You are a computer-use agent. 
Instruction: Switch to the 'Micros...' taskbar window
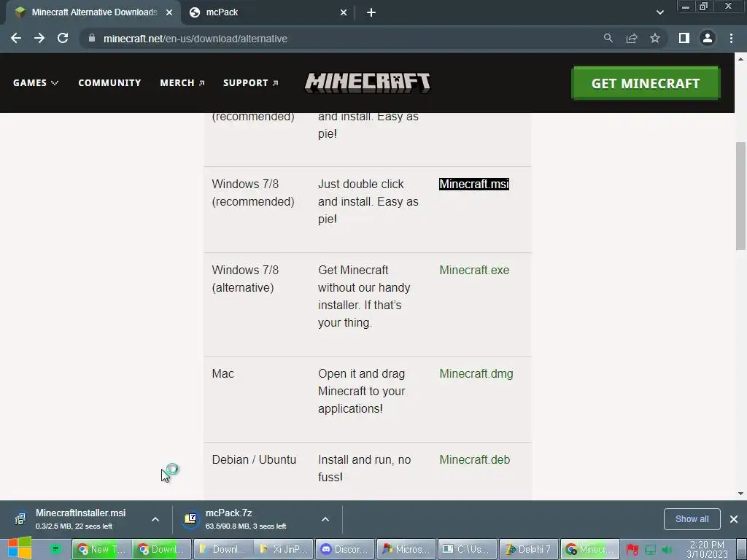pos(406,549)
